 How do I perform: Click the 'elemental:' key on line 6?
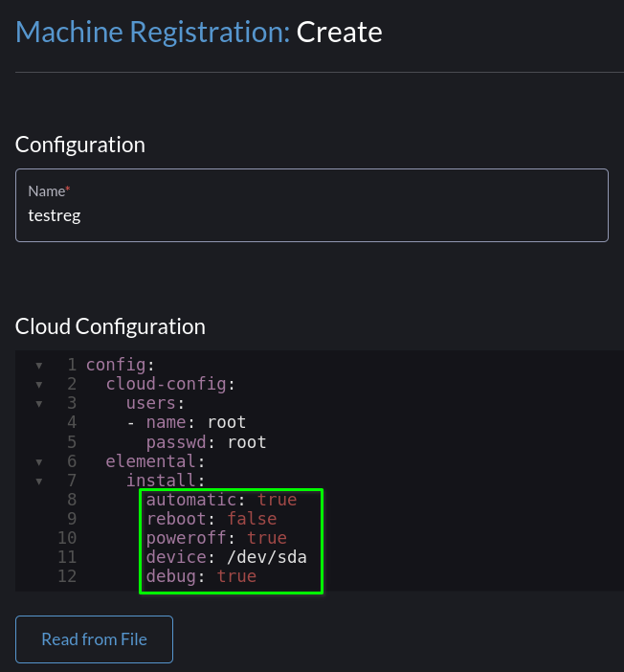coord(156,461)
